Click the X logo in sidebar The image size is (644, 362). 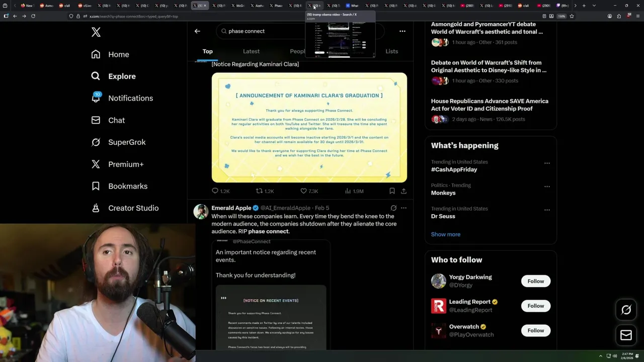coord(96,33)
